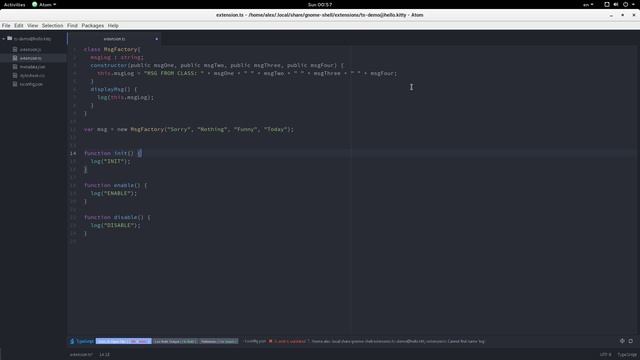Click the tsconfig.json label in TypeScript panel

pos(255,341)
